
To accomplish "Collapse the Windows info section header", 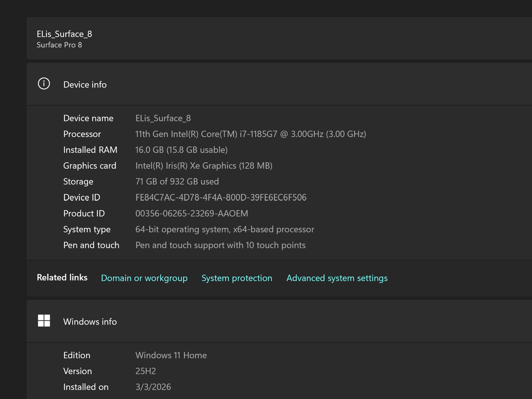I will click(279, 321).
